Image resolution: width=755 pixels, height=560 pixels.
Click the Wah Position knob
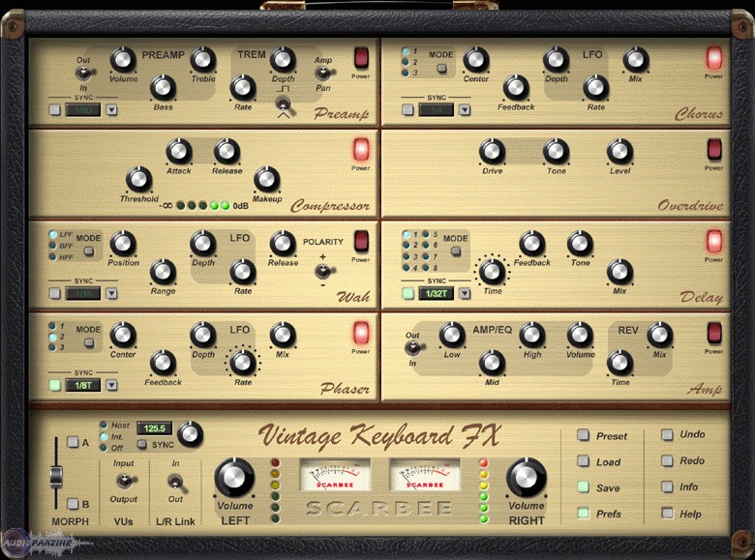click(x=123, y=244)
